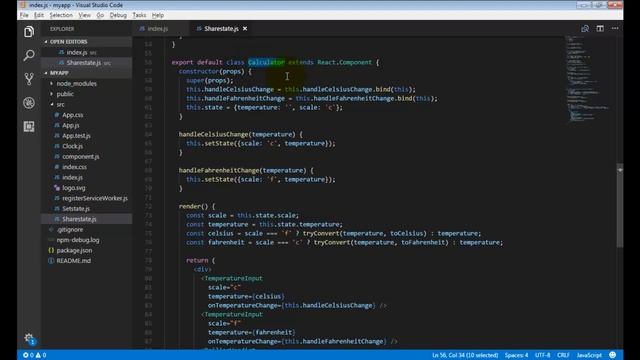This screenshot has width=640, height=360.
Task: Open the Edit menu
Action: click(x=39, y=15)
